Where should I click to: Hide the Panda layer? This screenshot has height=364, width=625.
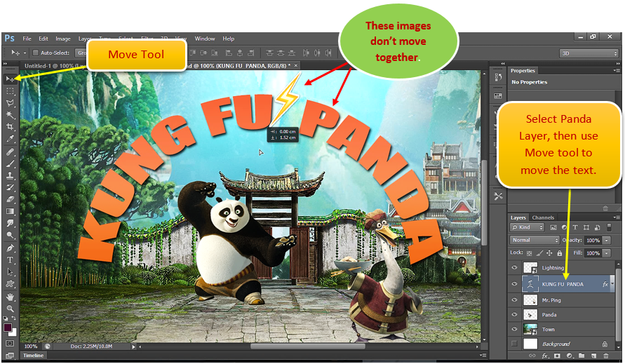[x=514, y=315]
